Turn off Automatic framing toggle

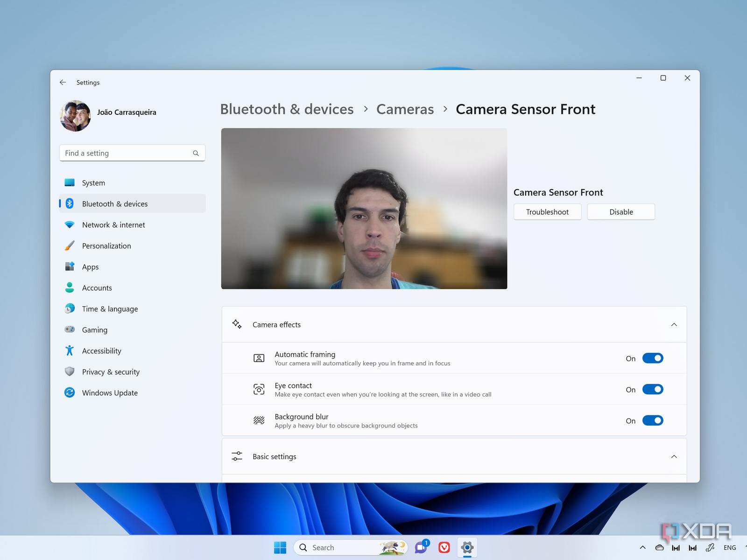pos(652,358)
